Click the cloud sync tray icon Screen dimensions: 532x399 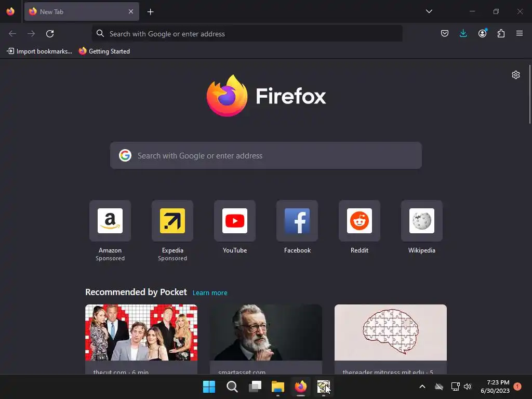439,387
